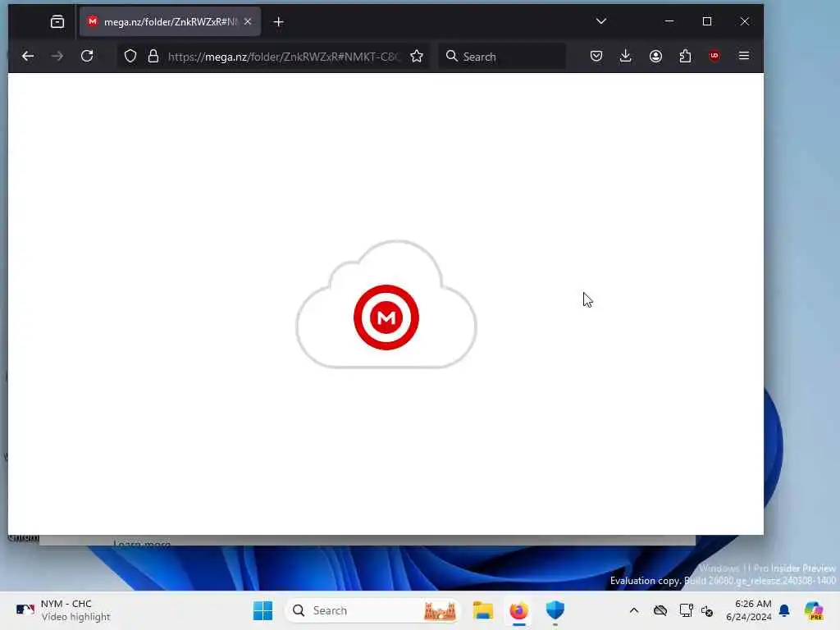Click Learn more link in background window
The image size is (840, 630).
click(x=142, y=543)
